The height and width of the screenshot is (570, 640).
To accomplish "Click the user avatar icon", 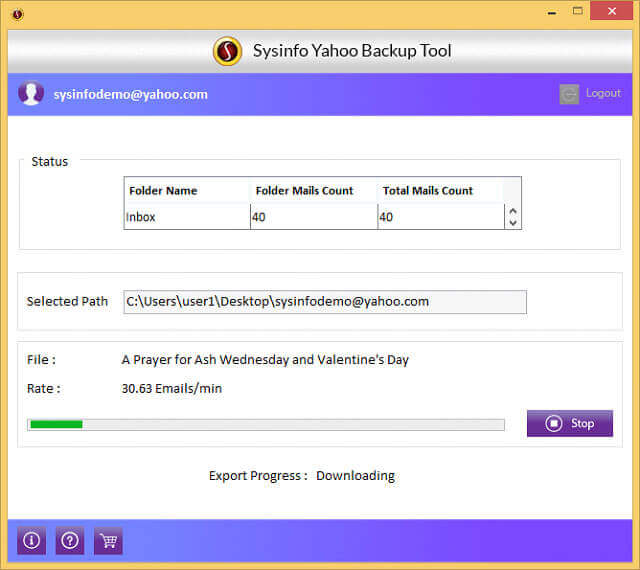I will click(x=31, y=93).
